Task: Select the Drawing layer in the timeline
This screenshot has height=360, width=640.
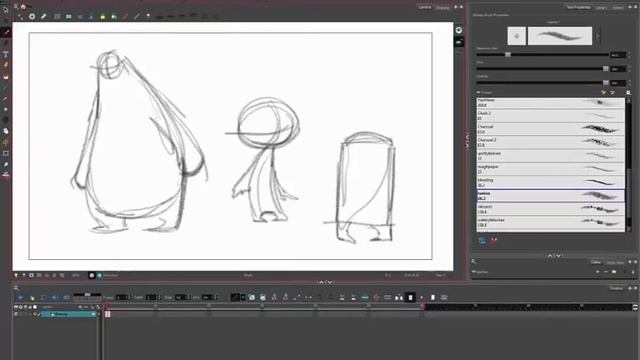Action: tap(68, 314)
